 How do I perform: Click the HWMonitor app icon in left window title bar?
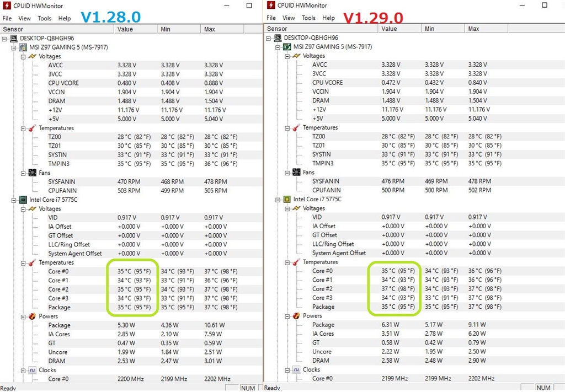pos(7,6)
